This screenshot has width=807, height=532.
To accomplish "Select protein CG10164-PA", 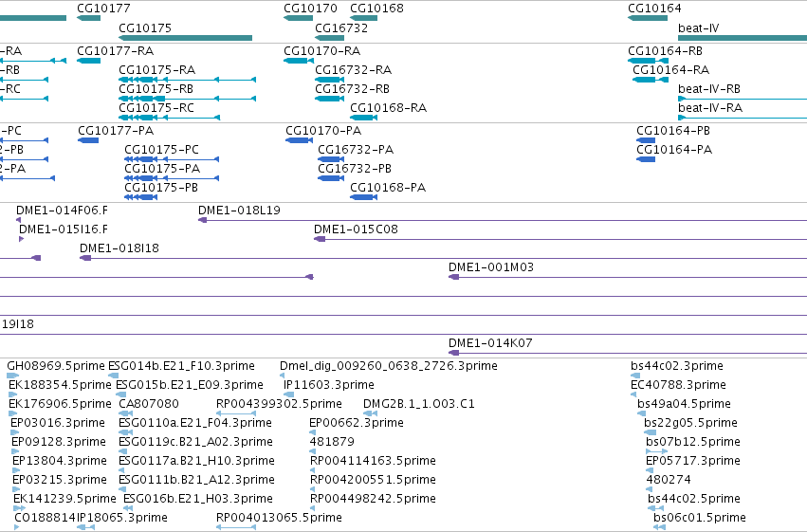I will (646, 159).
